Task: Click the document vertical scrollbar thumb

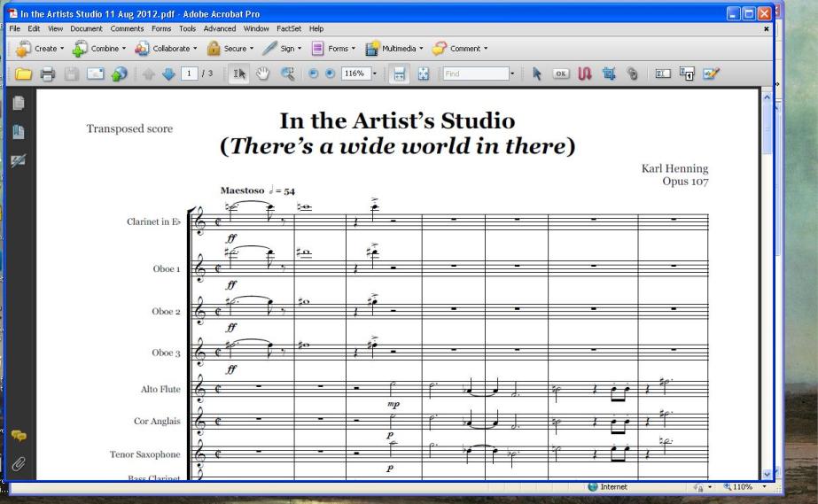Action: (x=767, y=128)
